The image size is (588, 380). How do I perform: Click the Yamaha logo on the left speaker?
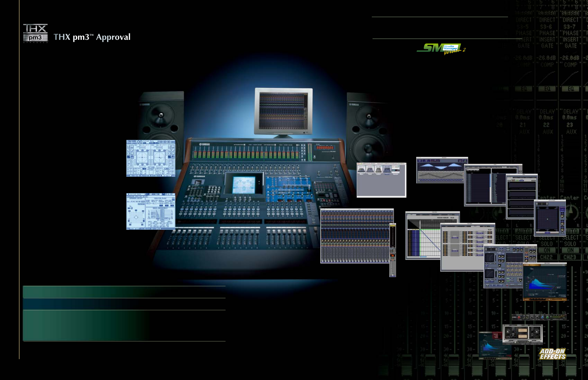(145, 104)
